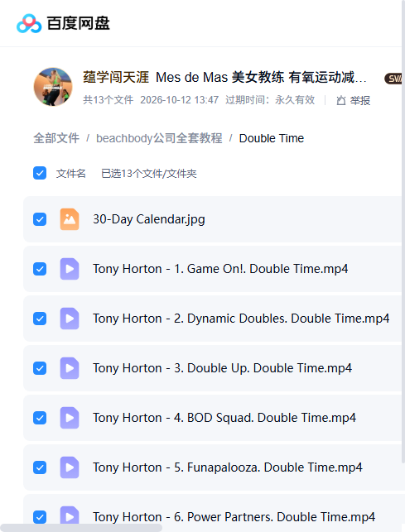Click the 已选13个文件/文件夹 status text

[x=149, y=174]
